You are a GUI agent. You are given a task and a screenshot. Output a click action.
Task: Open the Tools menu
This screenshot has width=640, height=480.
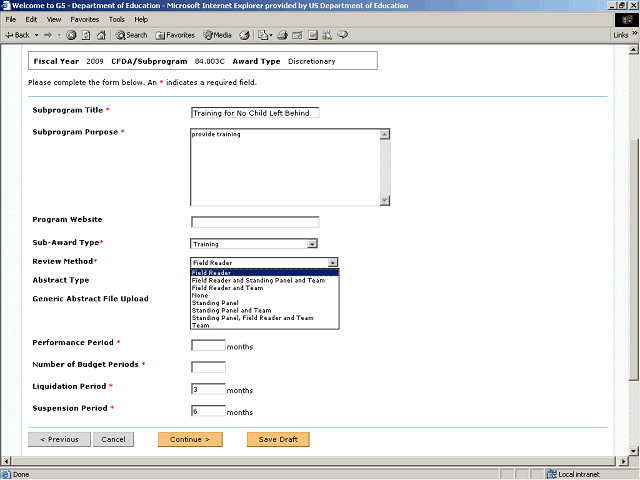(x=116, y=19)
